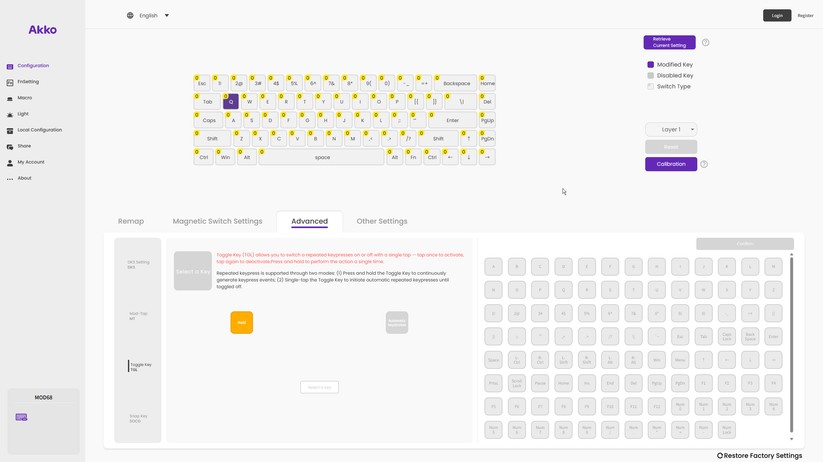Open the Configuration sidebar icon

pos(10,66)
